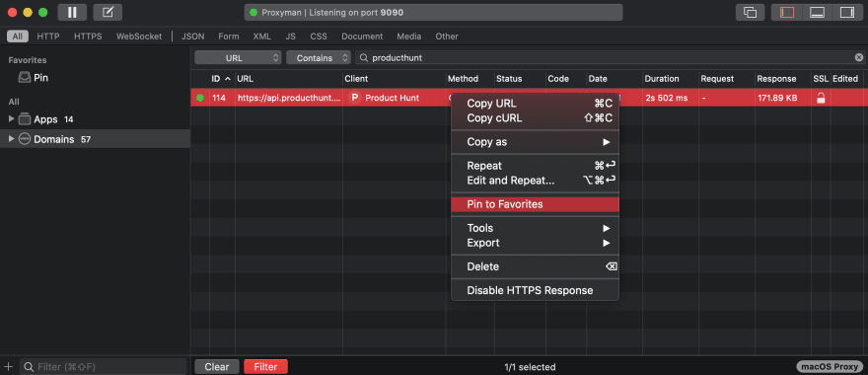Screen dimensions: 868x375
Task: Pause recording with the pause button
Action: 72,12
